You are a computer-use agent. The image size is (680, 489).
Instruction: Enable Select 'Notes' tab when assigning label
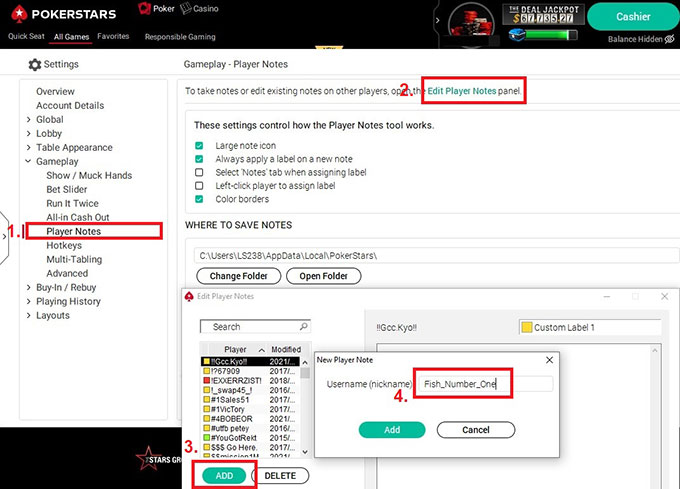[x=199, y=173]
